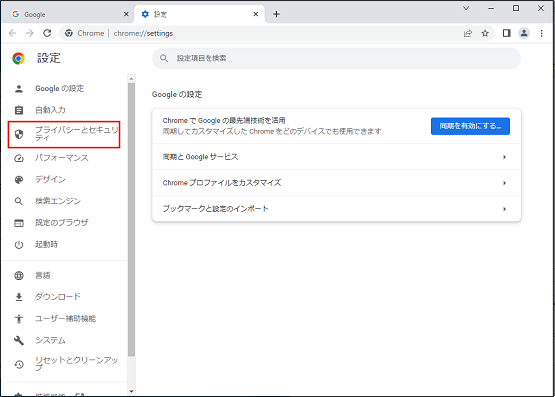Viewport: 555px width, 397px height.
Task: Open Chrome three-dot menu
Action: (x=542, y=33)
